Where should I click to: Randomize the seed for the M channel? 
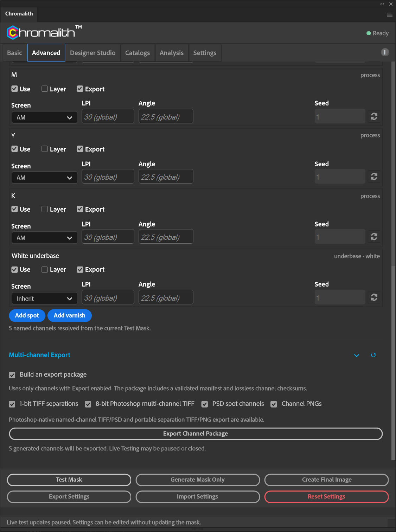coord(374,116)
